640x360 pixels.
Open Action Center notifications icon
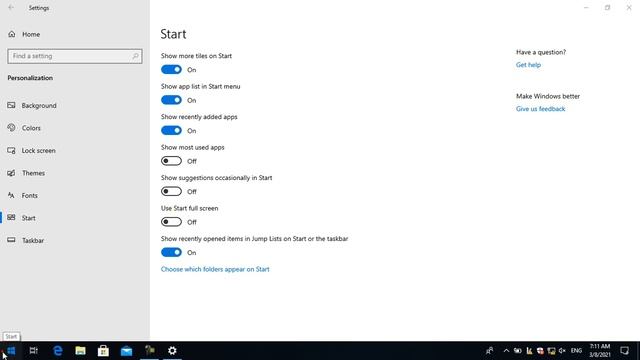click(x=624, y=351)
